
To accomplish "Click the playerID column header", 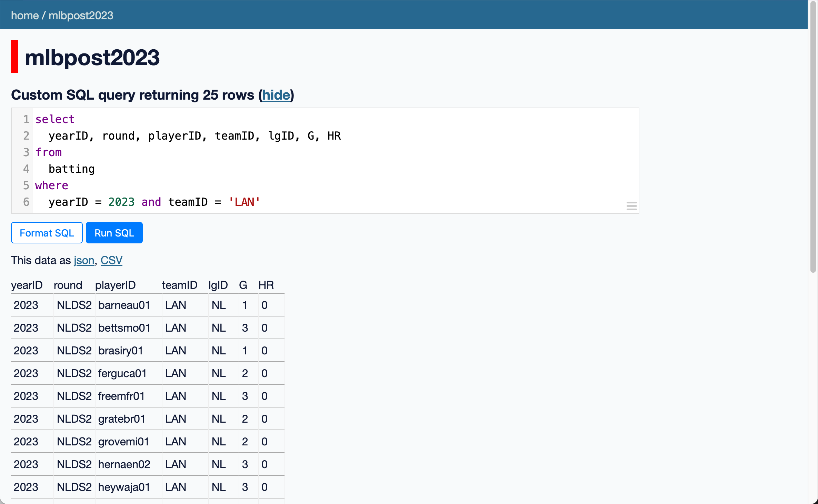I will (x=115, y=285).
